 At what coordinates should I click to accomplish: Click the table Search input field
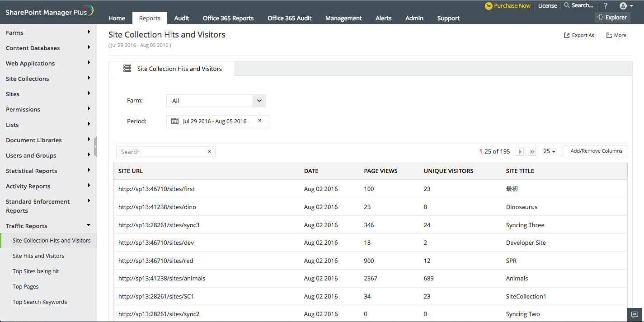click(x=160, y=152)
